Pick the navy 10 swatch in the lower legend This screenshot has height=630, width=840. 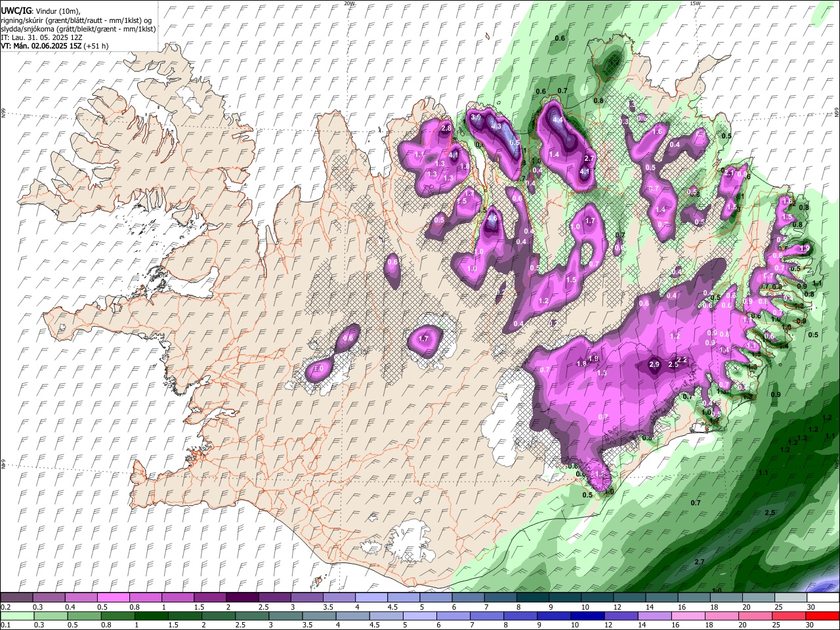pos(587,616)
